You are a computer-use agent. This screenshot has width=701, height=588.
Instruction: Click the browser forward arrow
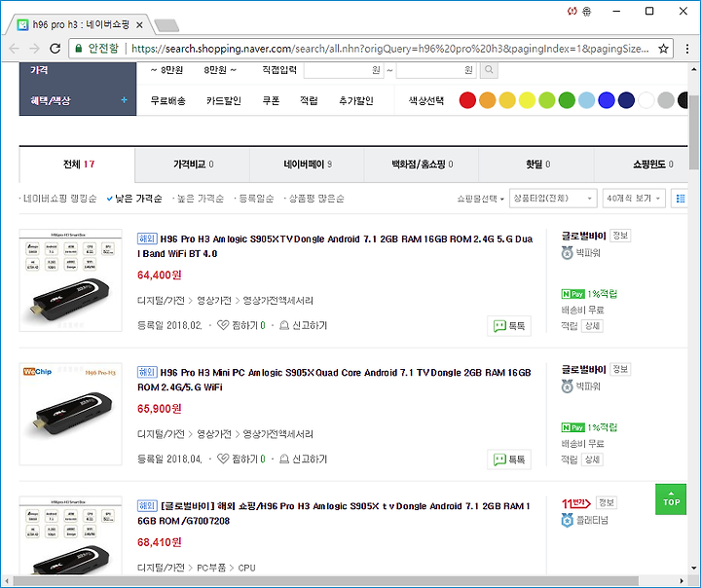[x=34, y=49]
